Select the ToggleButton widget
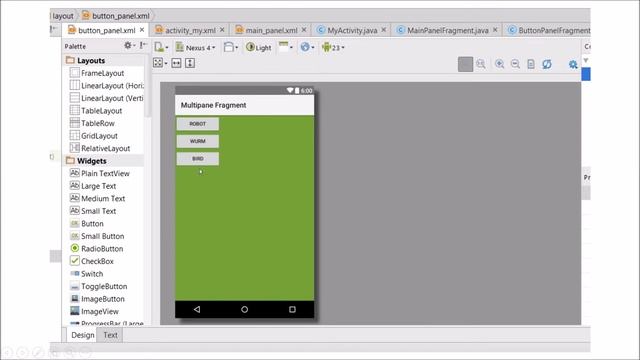 pyautogui.click(x=99, y=287)
